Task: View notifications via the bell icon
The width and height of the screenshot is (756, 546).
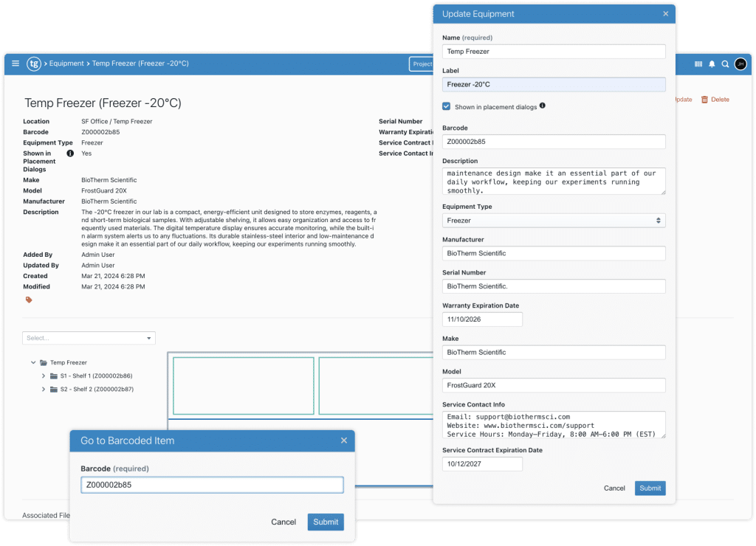Action: click(712, 64)
